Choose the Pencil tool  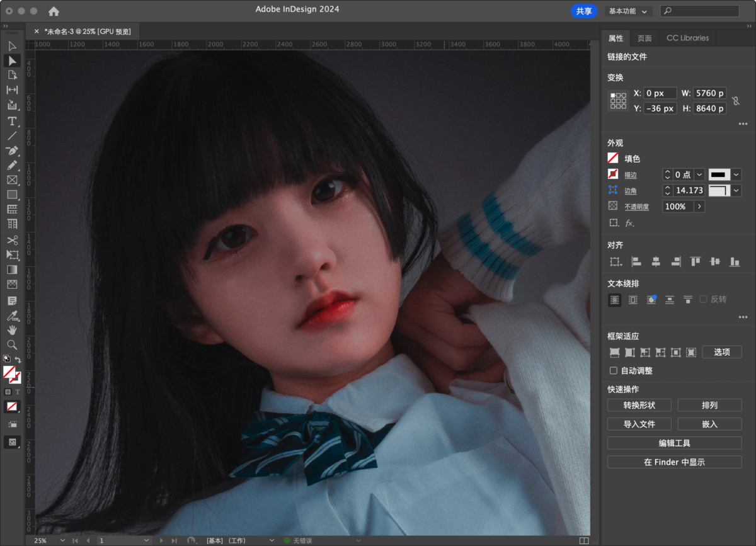click(12, 165)
